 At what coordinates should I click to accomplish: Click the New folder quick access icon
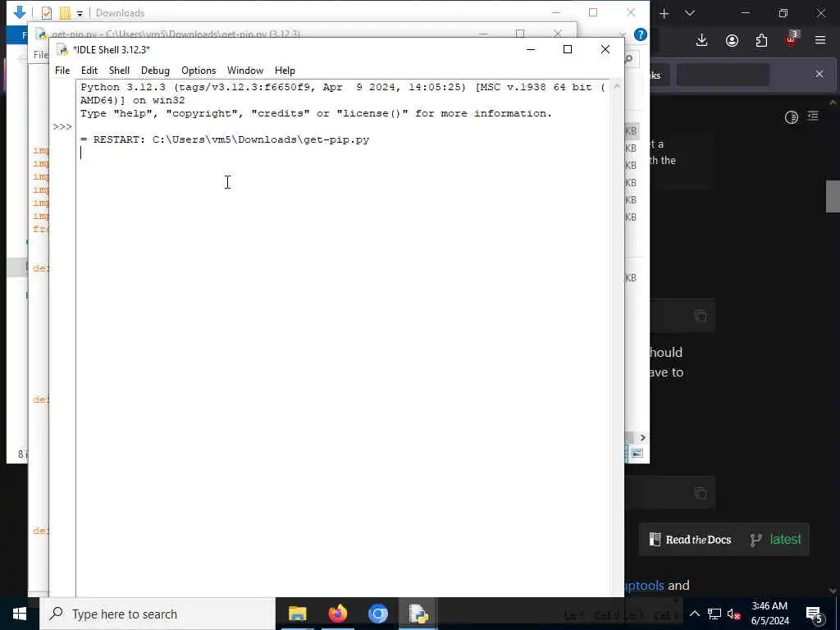click(65, 13)
